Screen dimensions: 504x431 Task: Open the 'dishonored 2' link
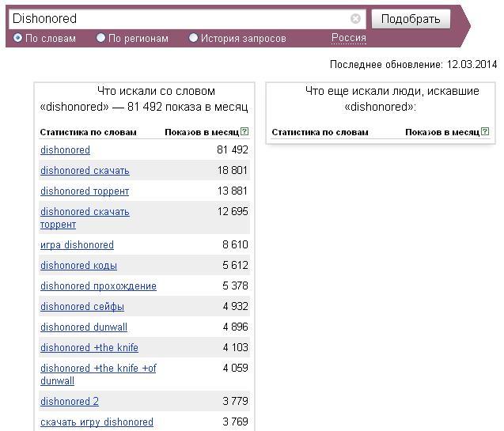click(70, 401)
